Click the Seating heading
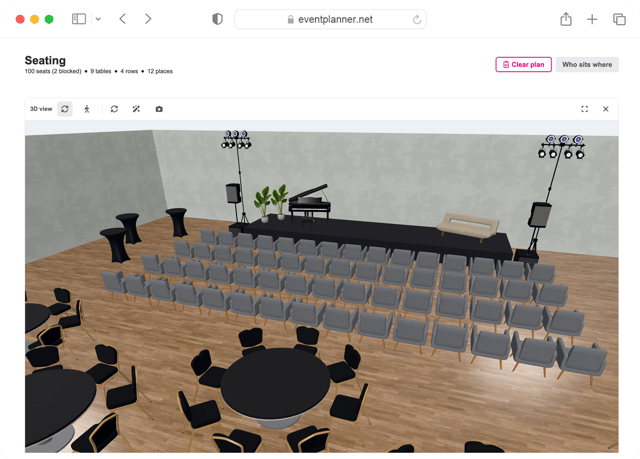The width and height of the screenshot is (640, 459). tap(45, 60)
